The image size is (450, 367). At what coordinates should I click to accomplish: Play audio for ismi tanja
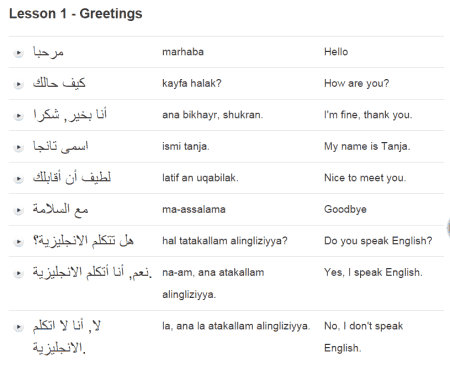pyautogui.click(x=19, y=147)
